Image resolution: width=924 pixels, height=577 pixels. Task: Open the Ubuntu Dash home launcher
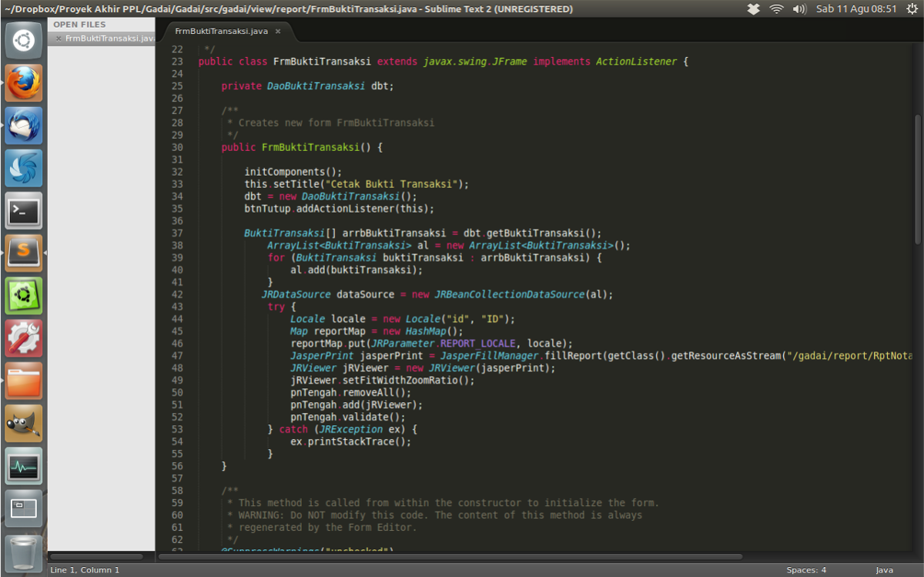tap(24, 40)
